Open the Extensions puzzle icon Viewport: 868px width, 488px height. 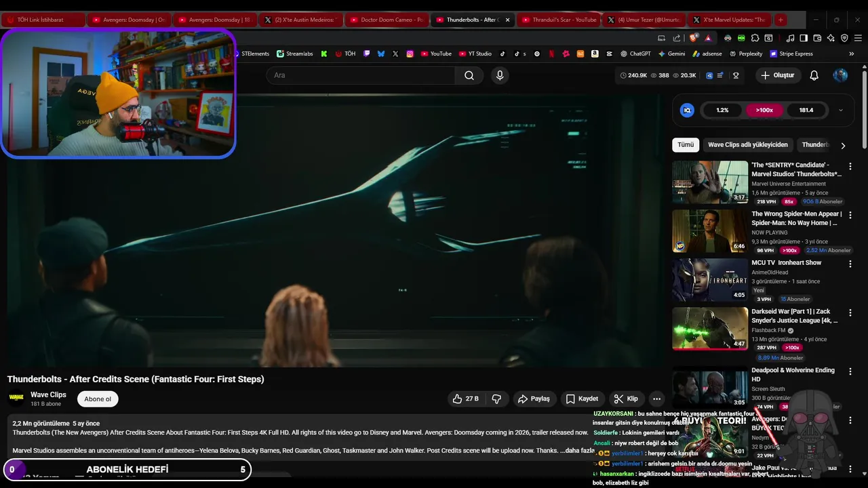[x=755, y=38]
